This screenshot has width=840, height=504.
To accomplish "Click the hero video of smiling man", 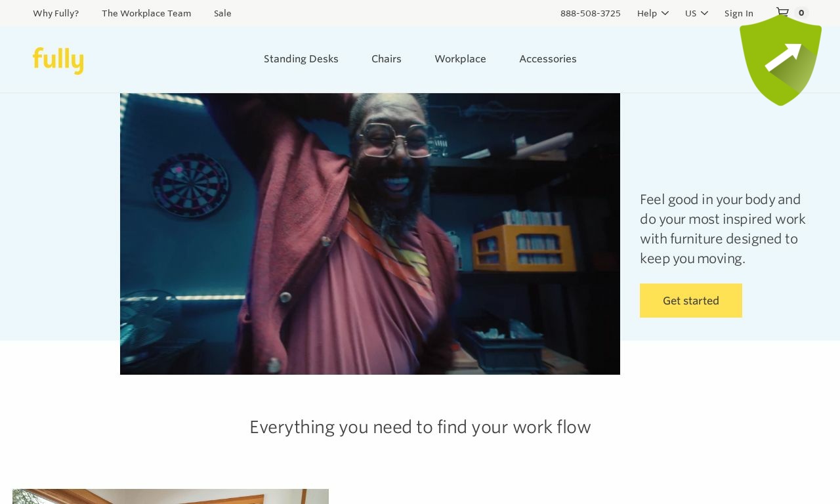I will (370, 234).
